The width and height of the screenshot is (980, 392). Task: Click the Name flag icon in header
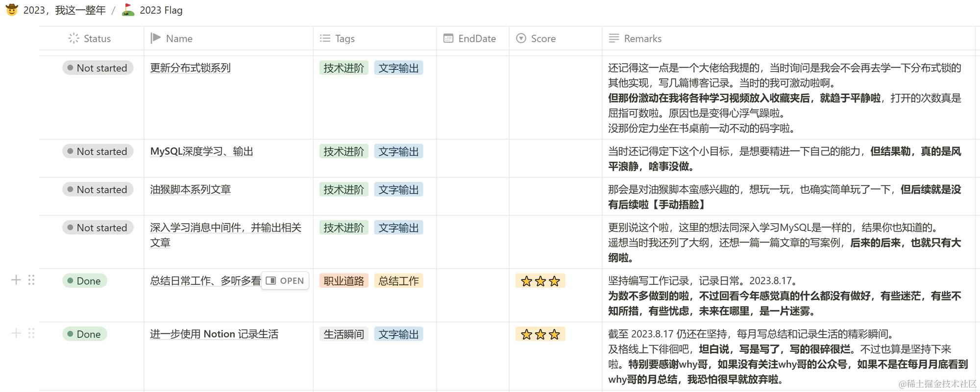click(156, 38)
